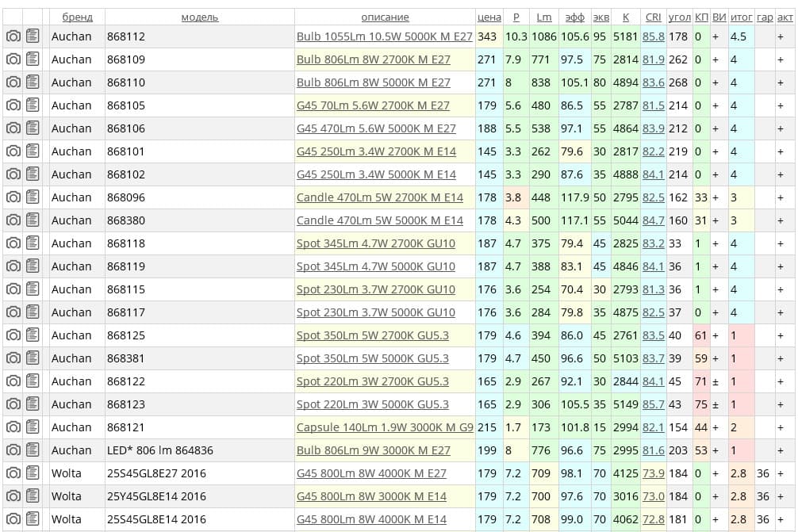Sort by the цена column header
The height and width of the screenshot is (532, 798).
click(489, 17)
